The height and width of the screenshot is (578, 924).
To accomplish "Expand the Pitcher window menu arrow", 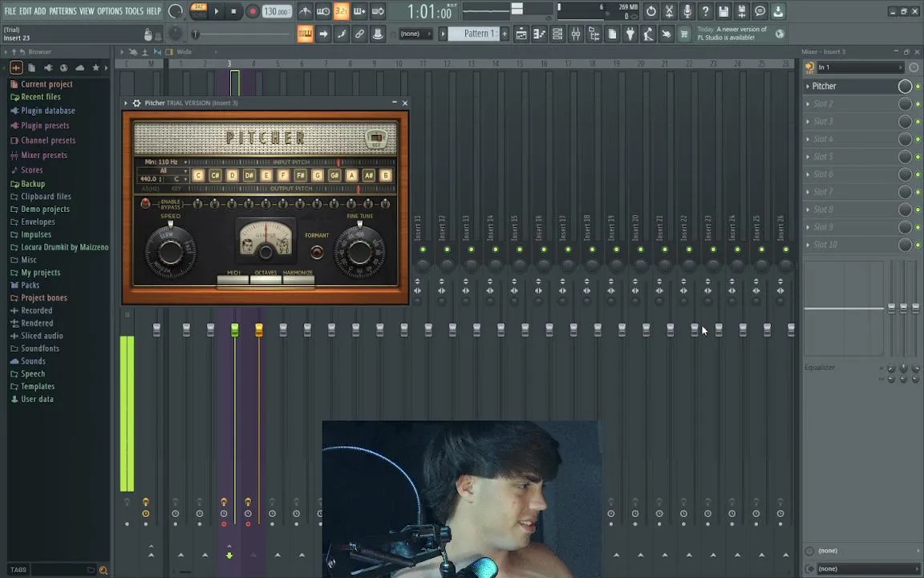I will pos(125,104).
